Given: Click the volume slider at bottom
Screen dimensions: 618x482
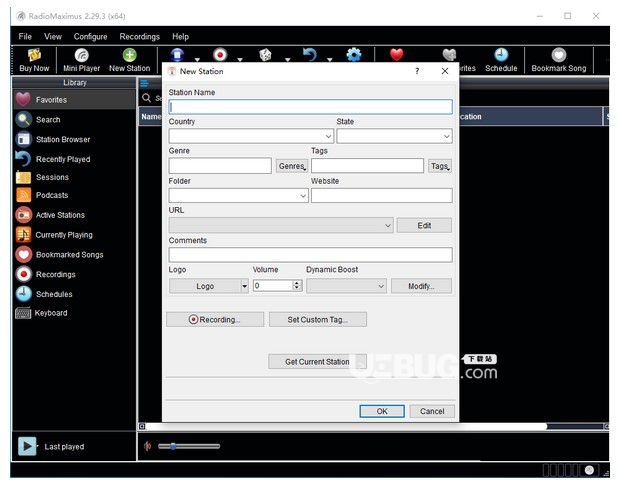Looking at the screenshot, I should click(x=189, y=446).
